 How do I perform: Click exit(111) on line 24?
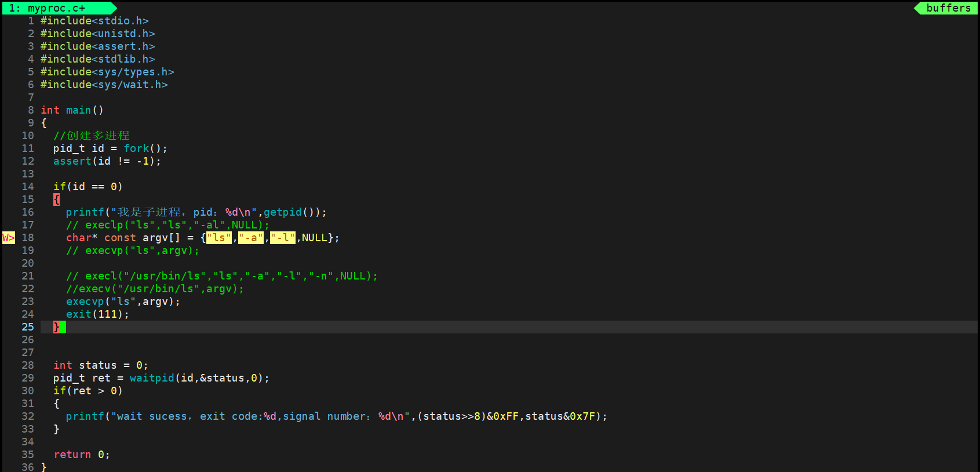(98, 314)
